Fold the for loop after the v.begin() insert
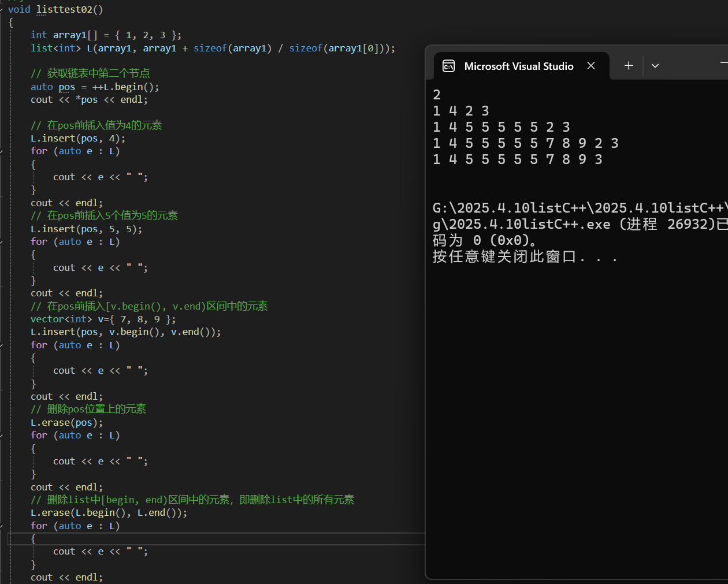 [2, 345]
